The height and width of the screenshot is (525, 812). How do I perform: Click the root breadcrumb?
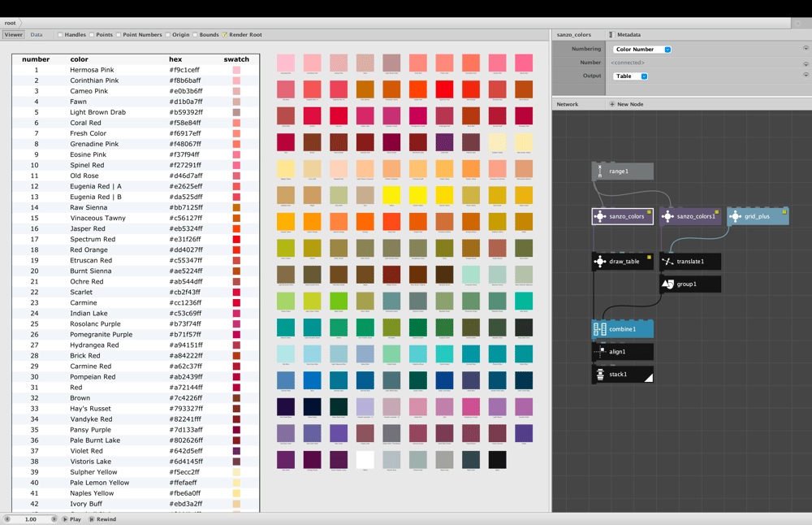click(11, 23)
